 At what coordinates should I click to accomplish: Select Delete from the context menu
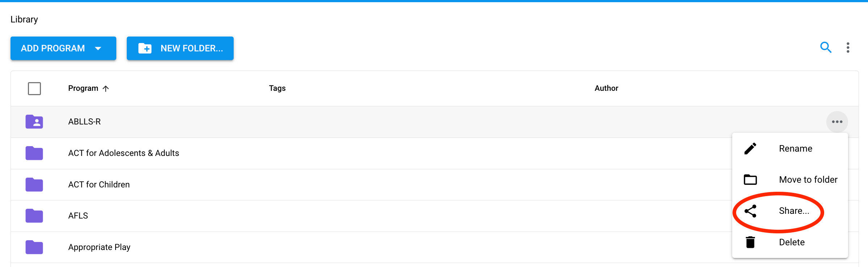pos(792,242)
